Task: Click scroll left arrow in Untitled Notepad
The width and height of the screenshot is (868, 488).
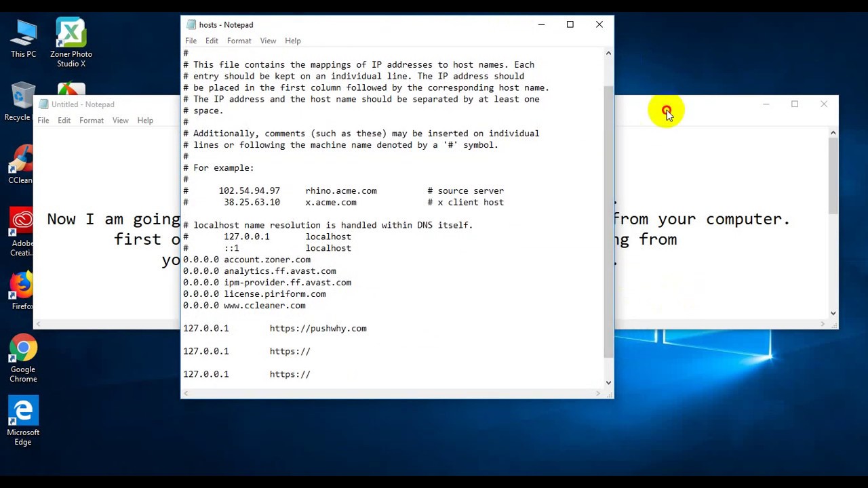Action: [39, 324]
